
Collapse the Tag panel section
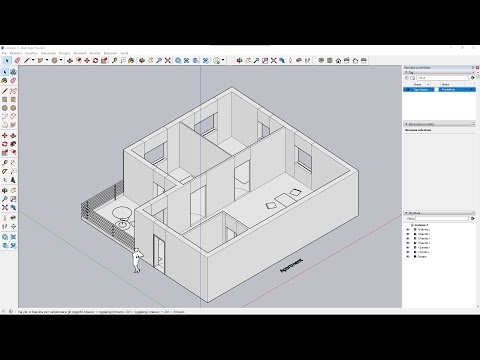pyautogui.click(x=406, y=72)
